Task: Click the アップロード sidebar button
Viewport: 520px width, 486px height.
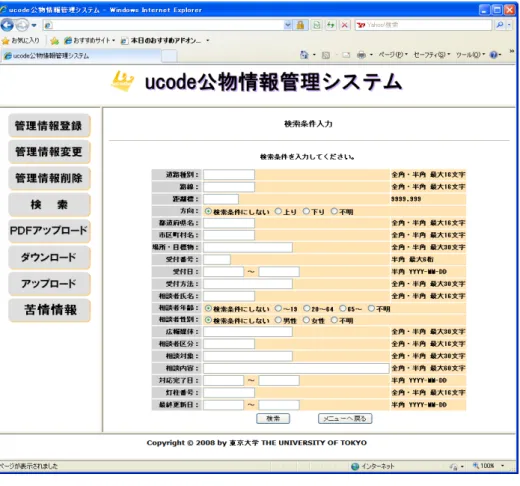Action: (x=49, y=284)
